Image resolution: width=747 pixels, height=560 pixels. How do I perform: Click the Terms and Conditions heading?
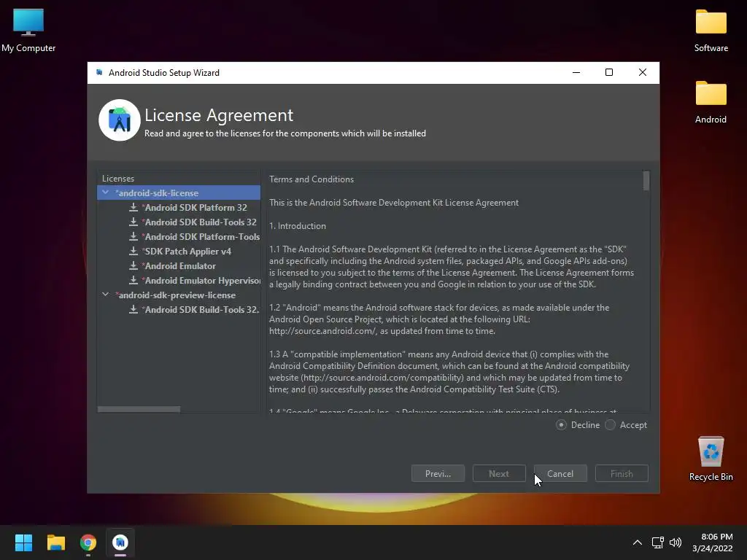(x=311, y=179)
